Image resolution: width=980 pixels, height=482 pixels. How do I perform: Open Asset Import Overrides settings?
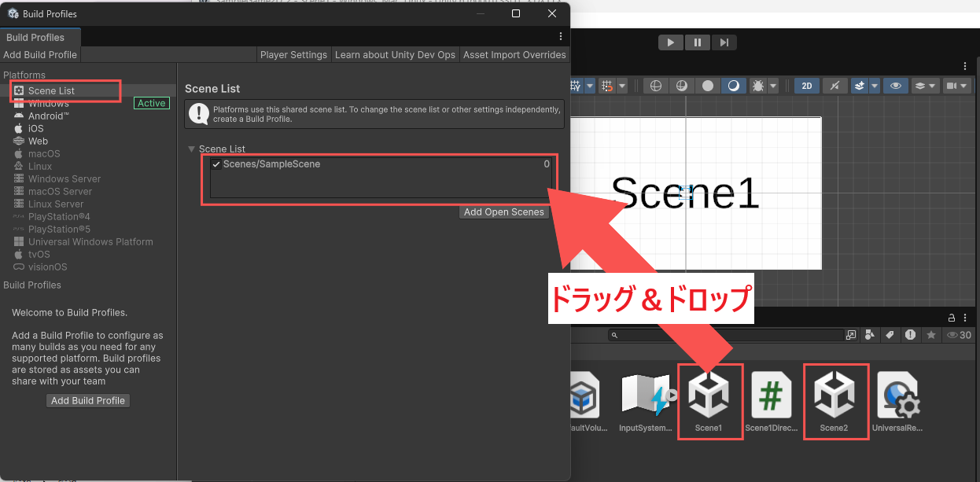(x=514, y=54)
